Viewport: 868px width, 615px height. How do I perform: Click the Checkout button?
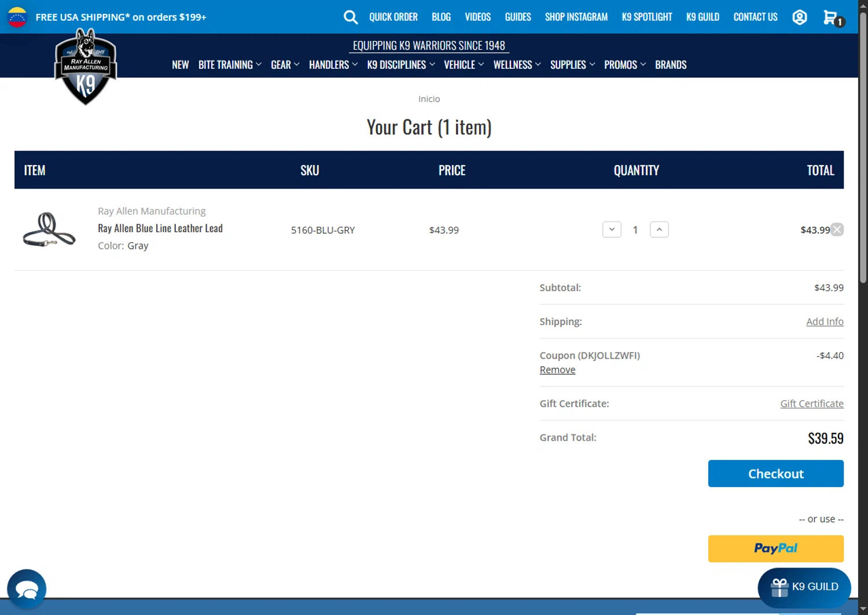tap(776, 473)
